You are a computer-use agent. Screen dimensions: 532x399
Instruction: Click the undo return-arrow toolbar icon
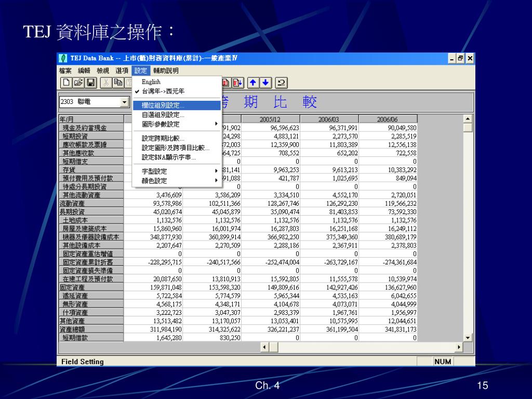281,83
